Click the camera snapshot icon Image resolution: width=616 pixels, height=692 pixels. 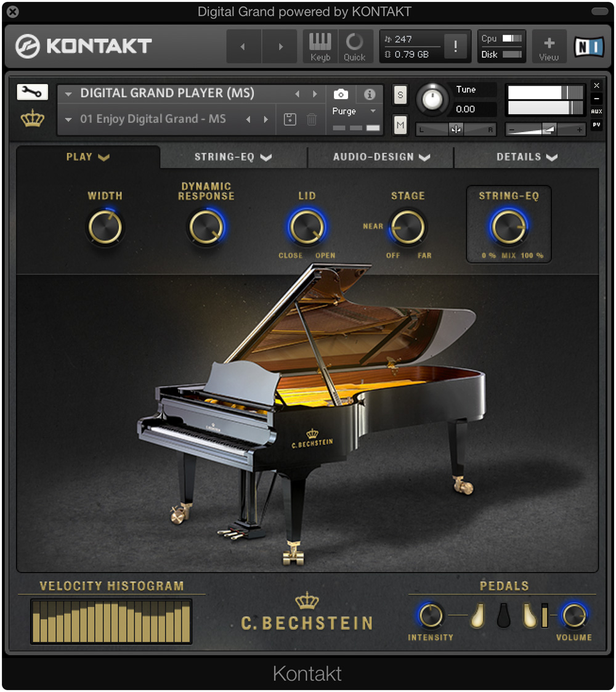coord(341,94)
